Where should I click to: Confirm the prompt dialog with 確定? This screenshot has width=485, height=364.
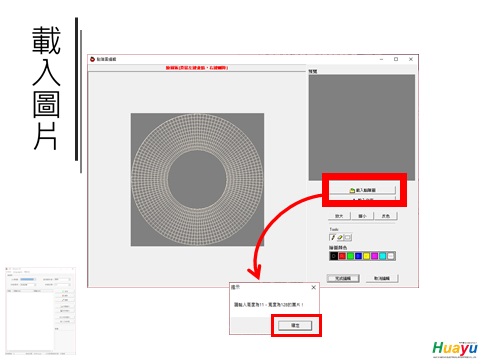295,325
